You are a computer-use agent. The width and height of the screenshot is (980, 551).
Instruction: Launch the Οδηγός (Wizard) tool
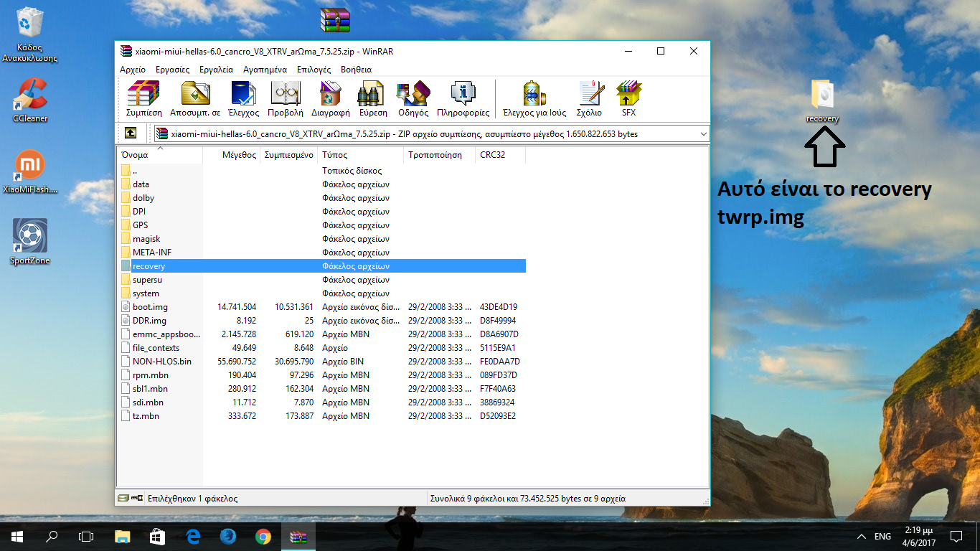(413, 98)
